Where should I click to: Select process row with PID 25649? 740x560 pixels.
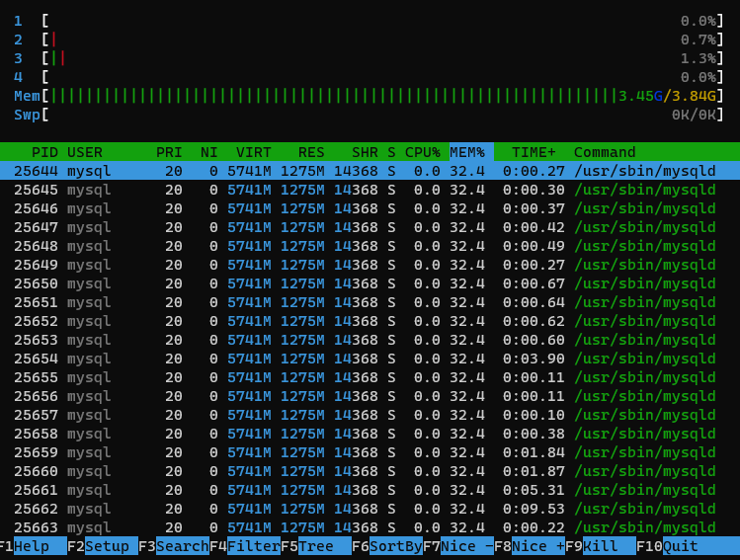(x=370, y=265)
